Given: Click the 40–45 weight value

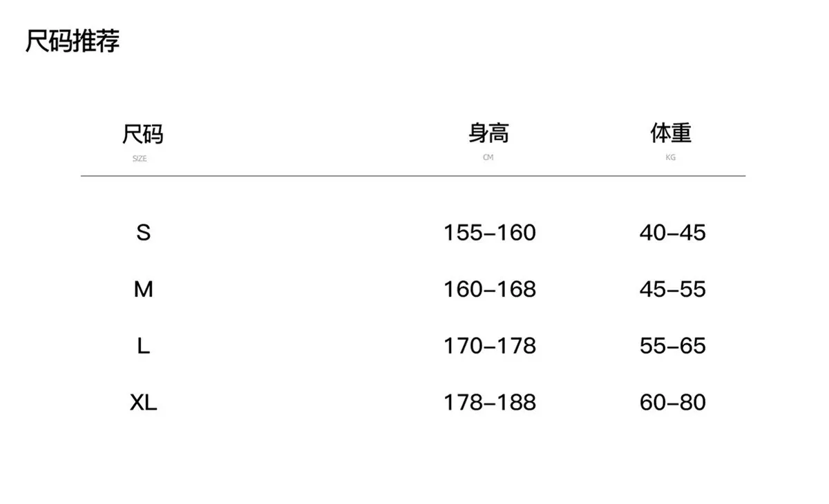Looking at the screenshot, I should click(672, 233).
